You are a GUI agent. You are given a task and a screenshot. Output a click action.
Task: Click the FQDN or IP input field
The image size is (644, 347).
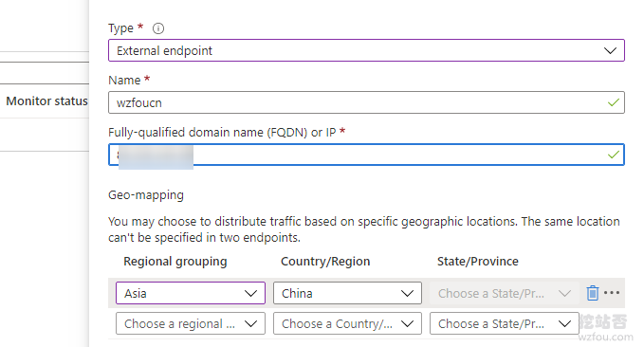pos(366,155)
